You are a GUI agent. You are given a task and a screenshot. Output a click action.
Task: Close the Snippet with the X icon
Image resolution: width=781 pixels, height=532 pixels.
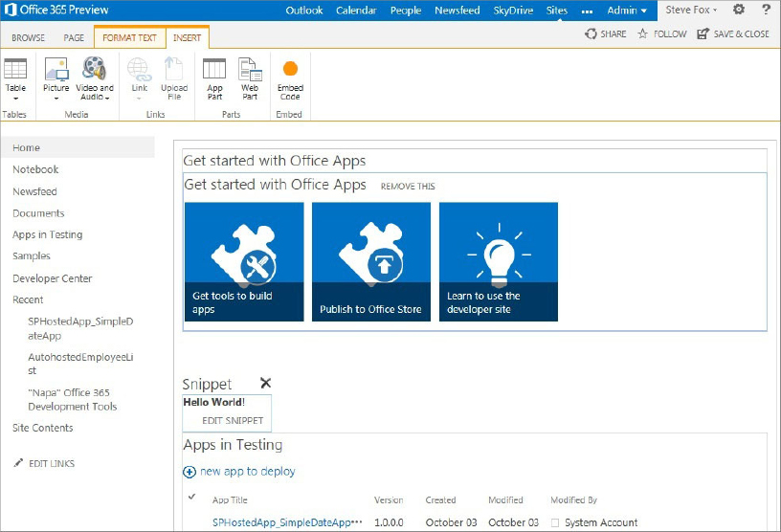(265, 383)
